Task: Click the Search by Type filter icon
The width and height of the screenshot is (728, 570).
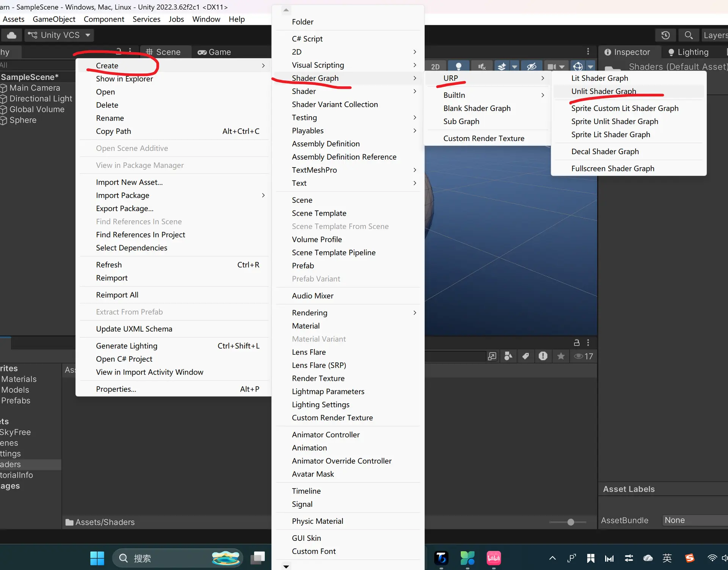Action: click(508, 356)
